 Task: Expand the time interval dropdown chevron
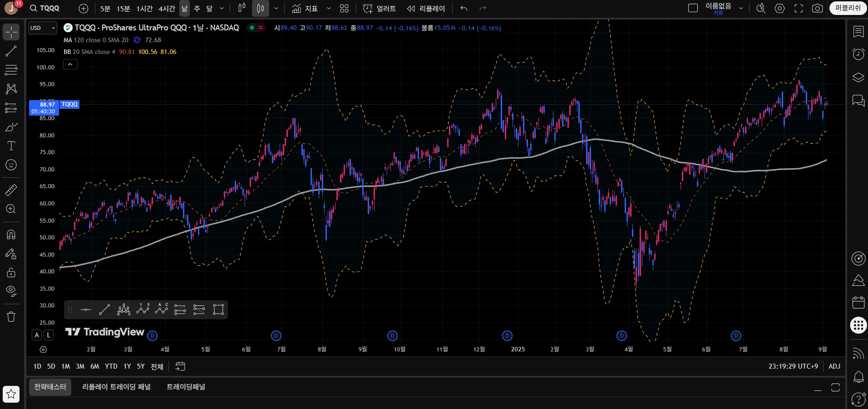[222, 9]
